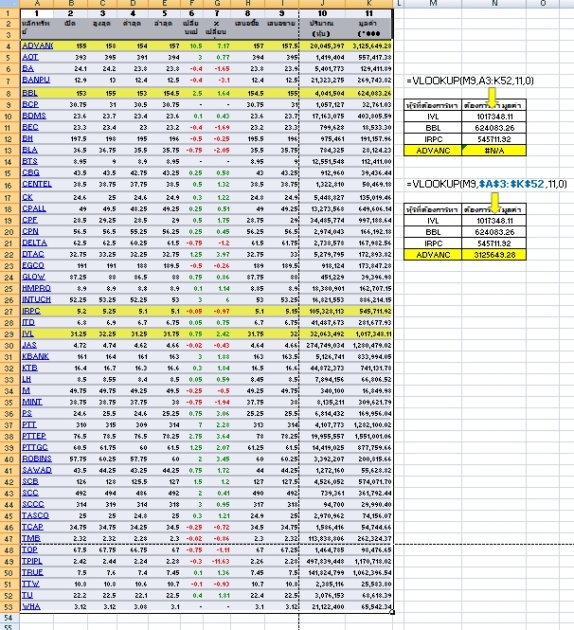Image resolution: width=574 pixels, height=630 pixels.
Task: Select IVL lookup cell in first table
Action: point(433,117)
